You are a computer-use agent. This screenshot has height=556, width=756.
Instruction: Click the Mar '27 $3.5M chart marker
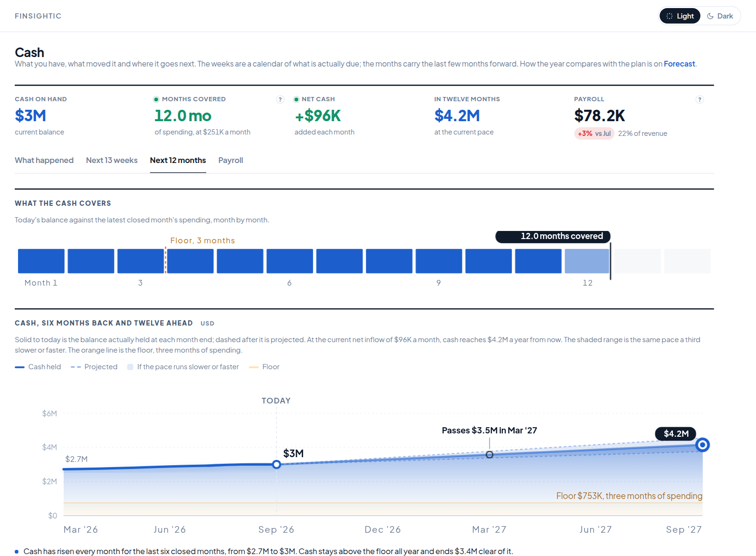click(489, 455)
